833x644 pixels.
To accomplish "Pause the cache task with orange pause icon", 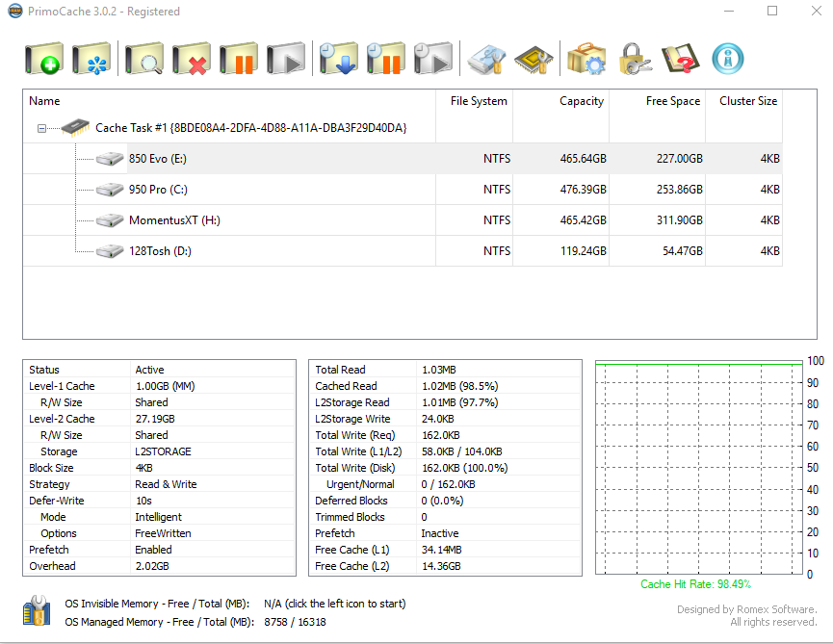I will [x=238, y=60].
